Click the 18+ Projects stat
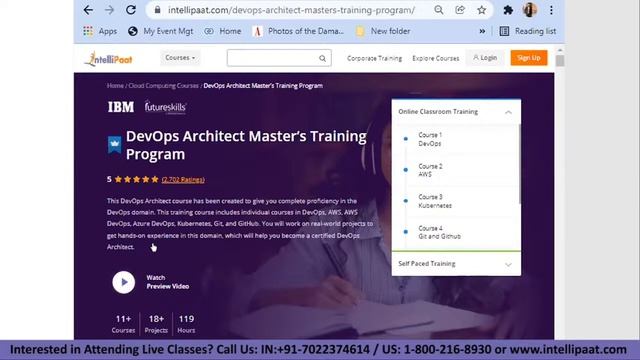The width and height of the screenshot is (640, 360). click(156, 324)
